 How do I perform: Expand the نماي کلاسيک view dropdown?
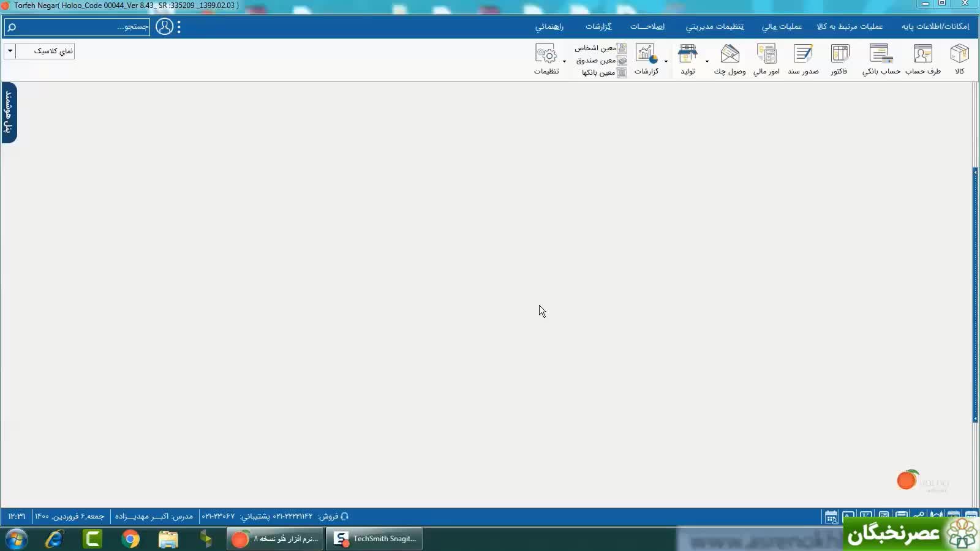[10, 51]
